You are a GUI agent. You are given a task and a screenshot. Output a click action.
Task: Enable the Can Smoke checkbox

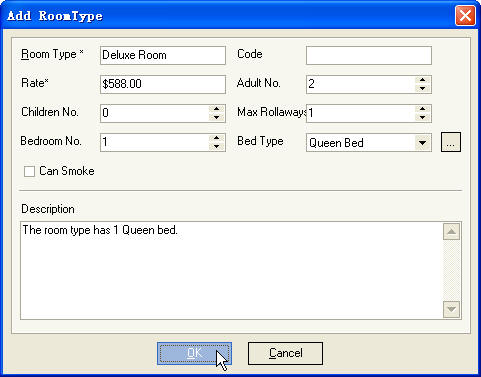point(29,172)
